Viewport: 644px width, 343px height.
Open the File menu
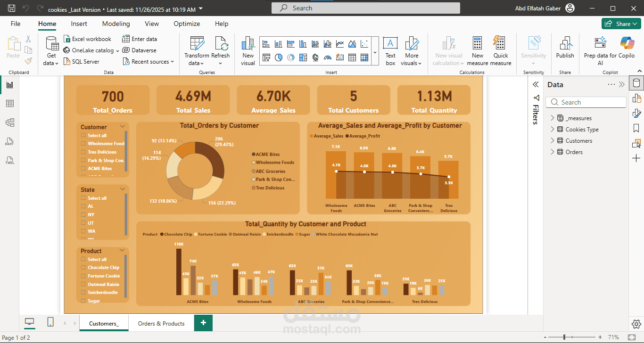tap(16, 24)
